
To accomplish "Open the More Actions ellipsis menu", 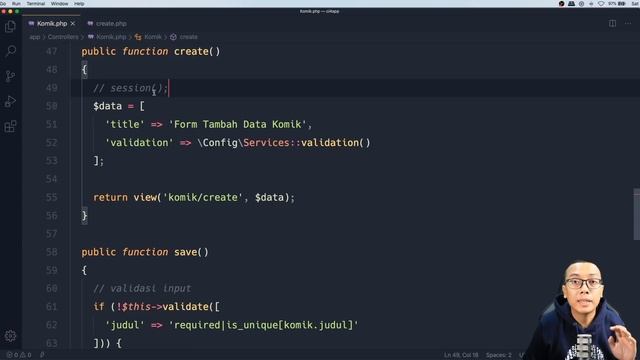I will (628, 24).
